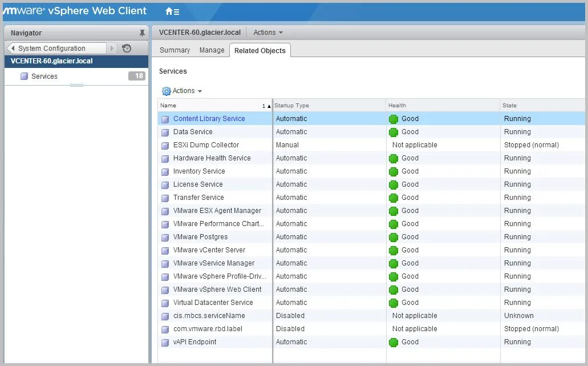Switch to the Manage tab
This screenshot has height=366, width=588.
coord(212,50)
